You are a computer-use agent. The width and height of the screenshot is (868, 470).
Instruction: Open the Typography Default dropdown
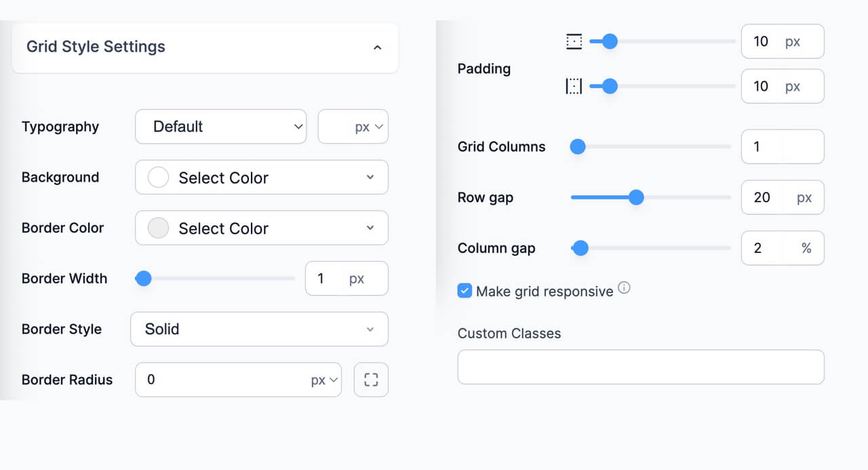(220, 126)
